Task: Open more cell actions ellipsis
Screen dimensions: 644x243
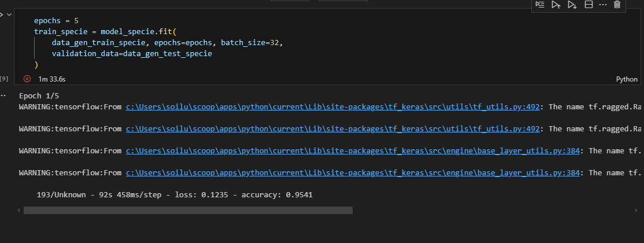Action: (x=603, y=5)
